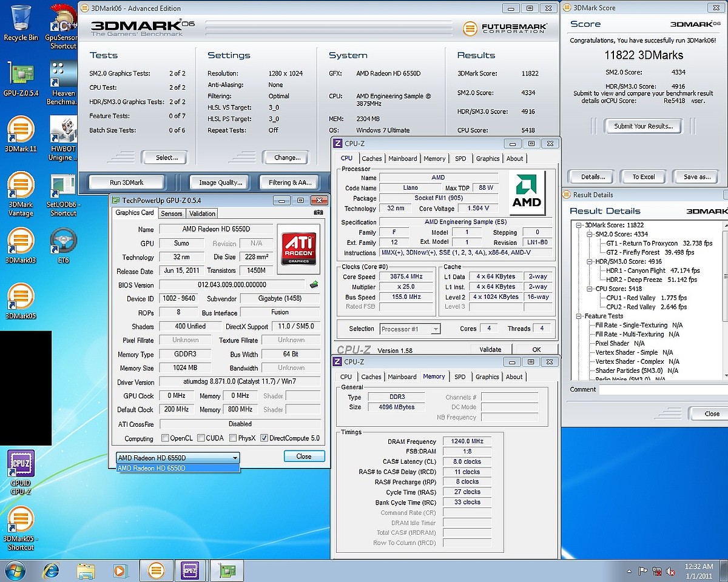Open Caches tab in upper CPU-Z window
This screenshot has height=582, width=728.
coord(372,158)
